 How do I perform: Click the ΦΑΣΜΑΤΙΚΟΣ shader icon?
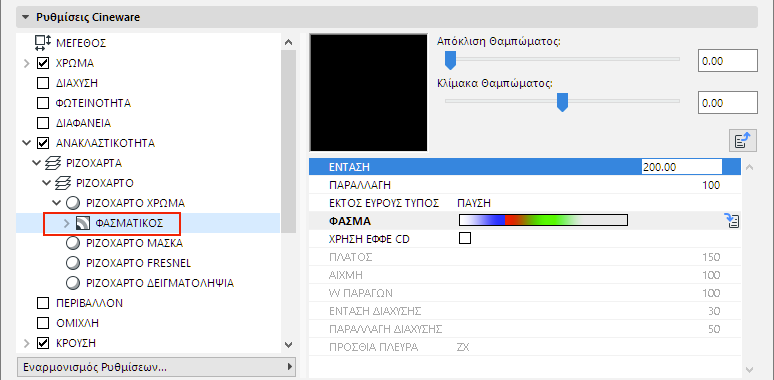coord(82,223)
